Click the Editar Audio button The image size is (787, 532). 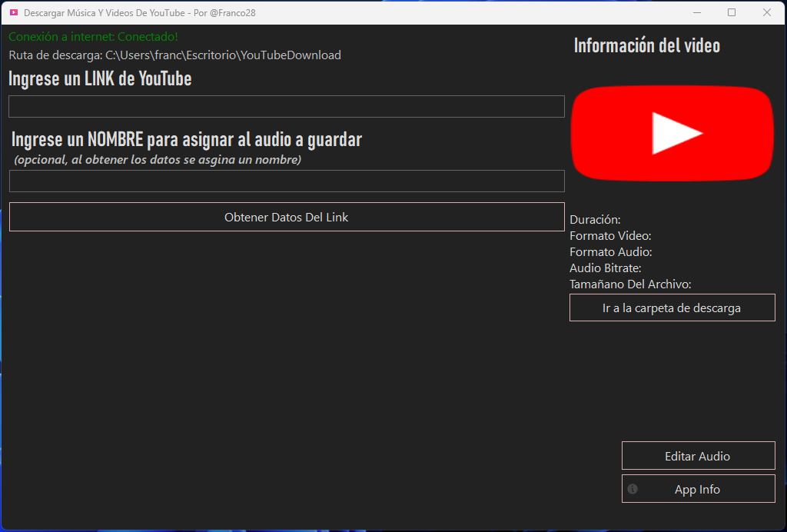698,456
